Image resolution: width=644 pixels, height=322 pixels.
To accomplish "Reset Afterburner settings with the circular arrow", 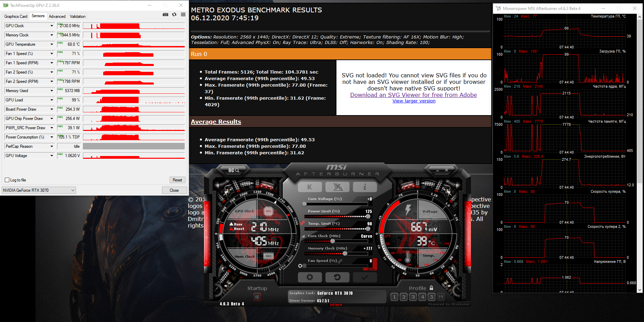I will click(x=337, y=277).
